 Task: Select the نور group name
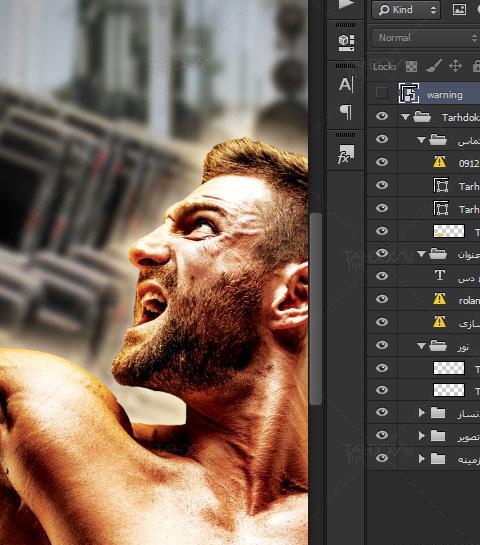coord(463,347)
